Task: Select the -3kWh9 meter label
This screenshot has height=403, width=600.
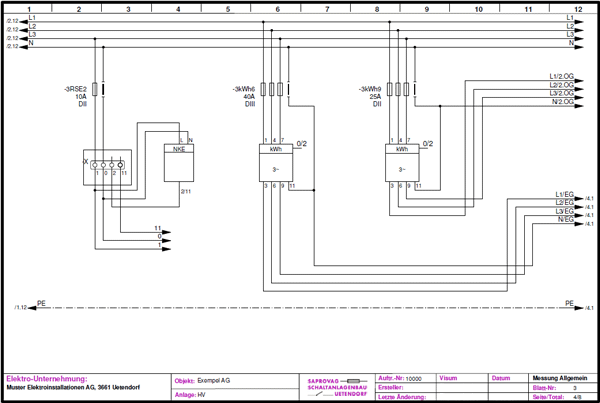Action: 370,90
